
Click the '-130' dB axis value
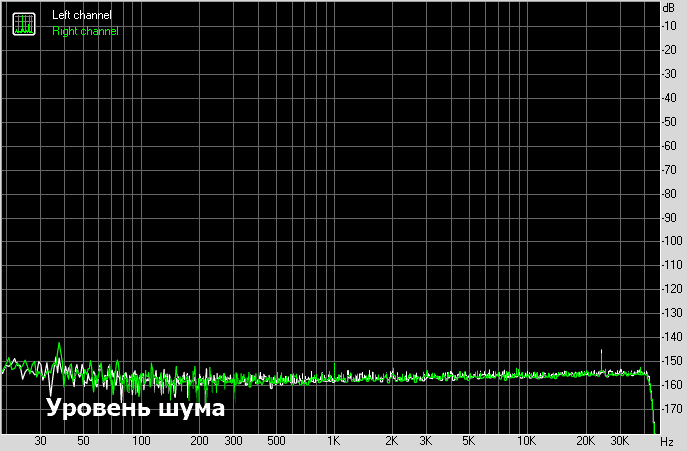[x=672, y=313]
